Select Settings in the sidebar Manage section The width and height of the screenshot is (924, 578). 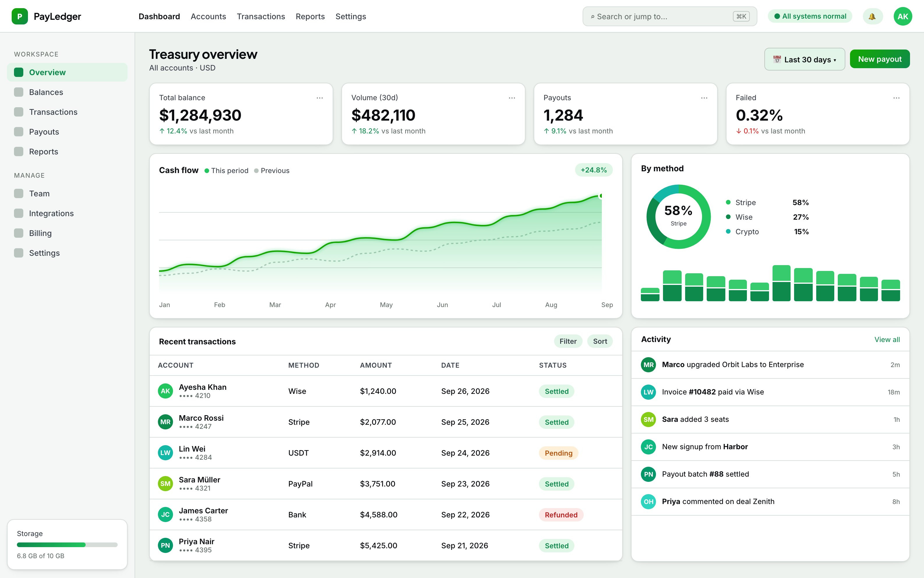coord(67,253)
